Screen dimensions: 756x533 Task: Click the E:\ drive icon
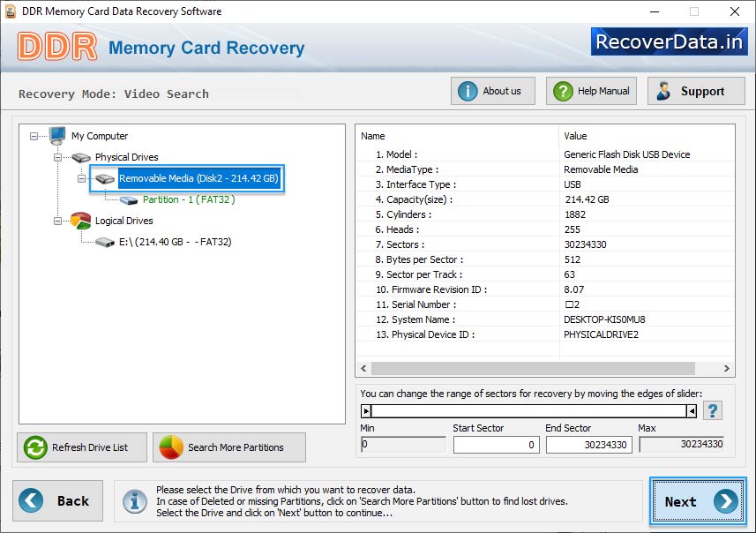click(x=105, y=242)
